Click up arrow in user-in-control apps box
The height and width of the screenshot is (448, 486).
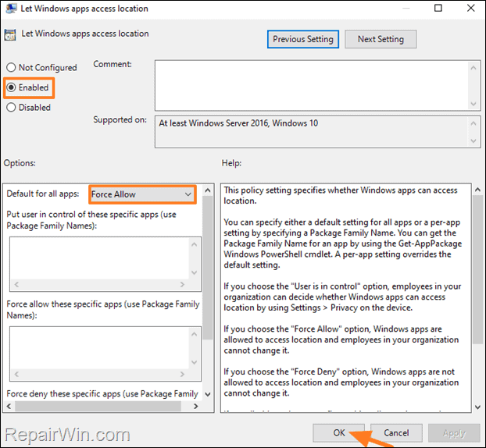point(195,244)
